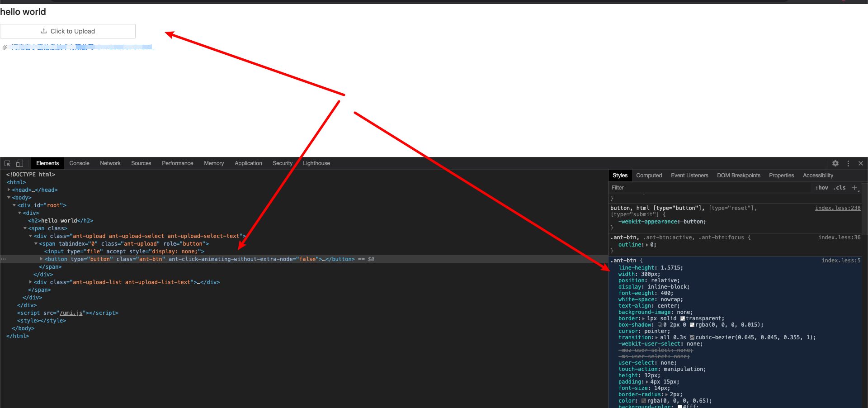This screenshot has height=408, width=868.
Task: Expand the padding shorthand property triangle
Action: [647, 382]
